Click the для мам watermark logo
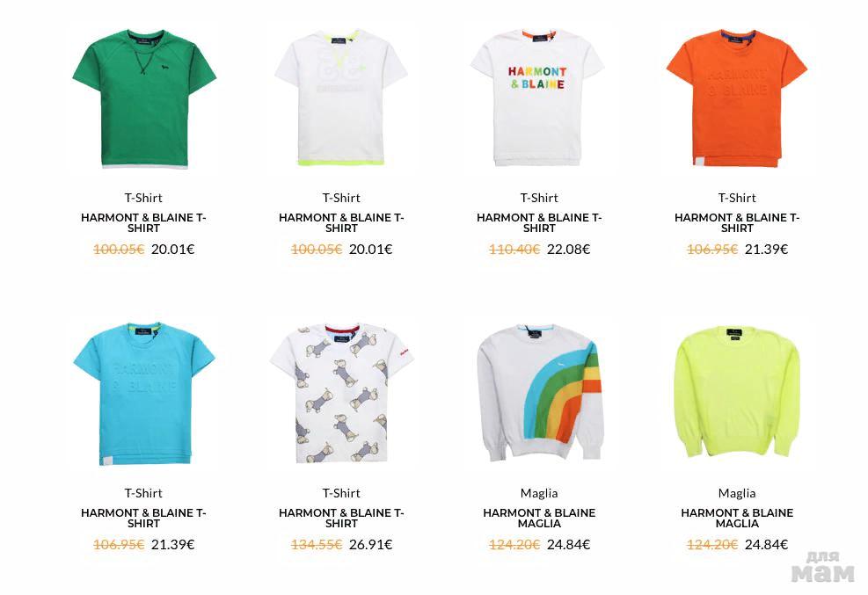 click(x=822, y=567)
